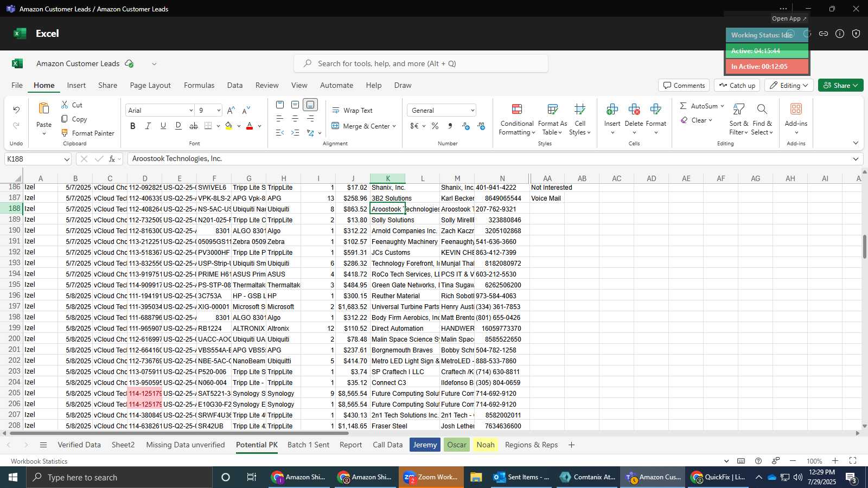Expand the Merge & Center dropdown arrow
Image resolution: width=868 pixels, height=488 pixels.
394,126
